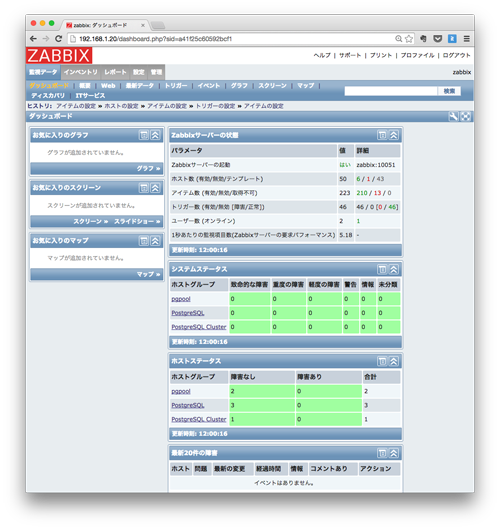Screen dimensions: 500x529
Task: Click ホストの設定 in history breadcrumb
Action: pyautogui.click(x=121, y=106)
